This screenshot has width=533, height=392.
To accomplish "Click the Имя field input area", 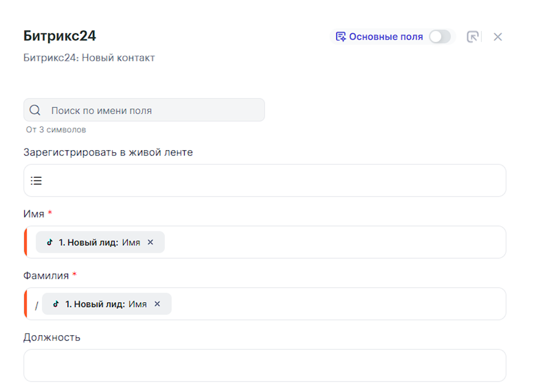I will click(x=265, y=242).
